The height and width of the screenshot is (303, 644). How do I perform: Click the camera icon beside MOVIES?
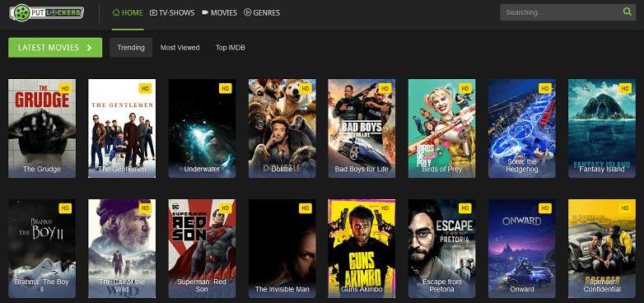205,12
